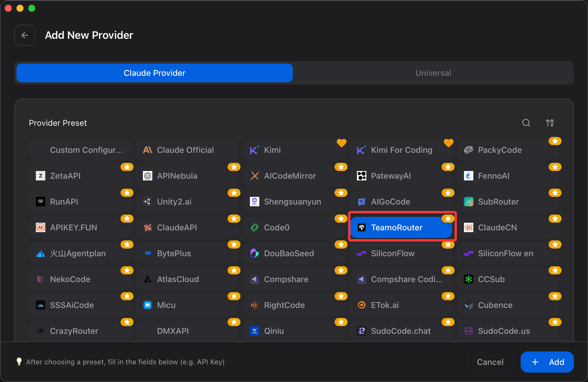Select the Compshare preset
The width and height of the screenshot is (588, 382).
[x=294, y=279]
